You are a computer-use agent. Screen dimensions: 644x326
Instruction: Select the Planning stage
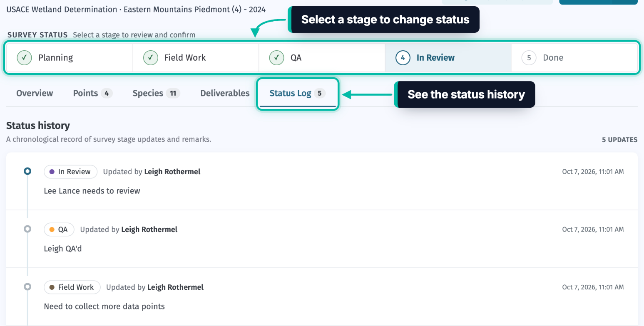coord(70,58)
